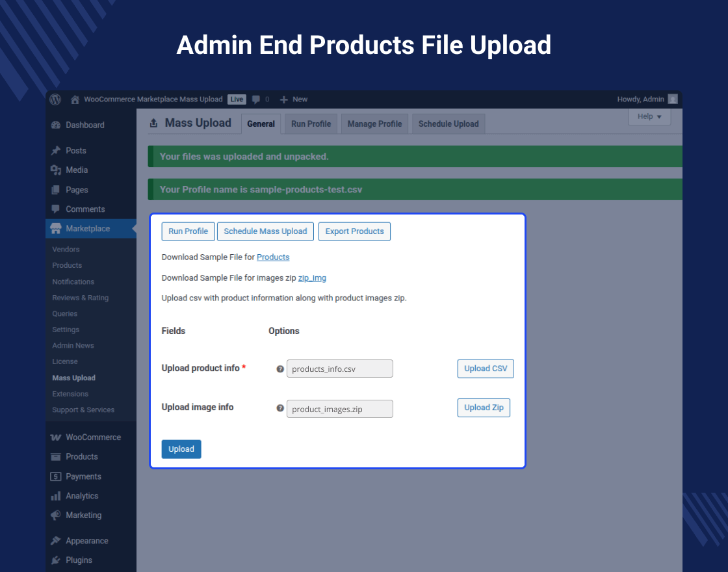Click Schedule Mass Upload button
728x572 pixels.
[266, 231]
